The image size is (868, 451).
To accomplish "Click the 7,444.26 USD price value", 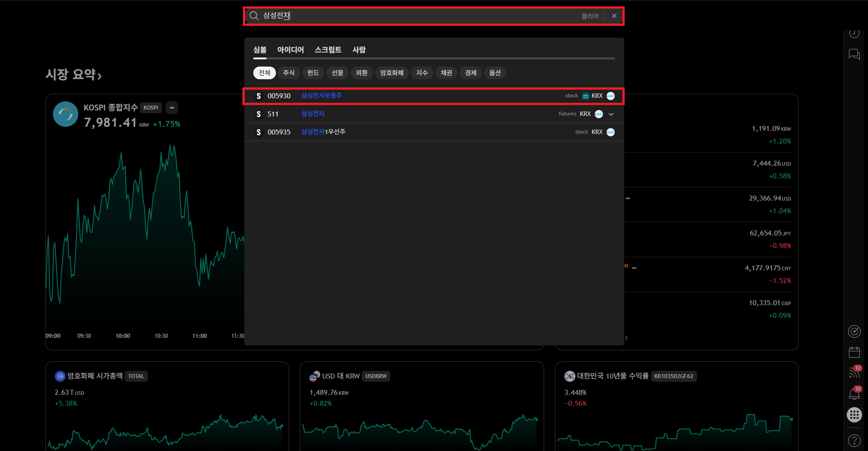I will click(x=772, y=163).
